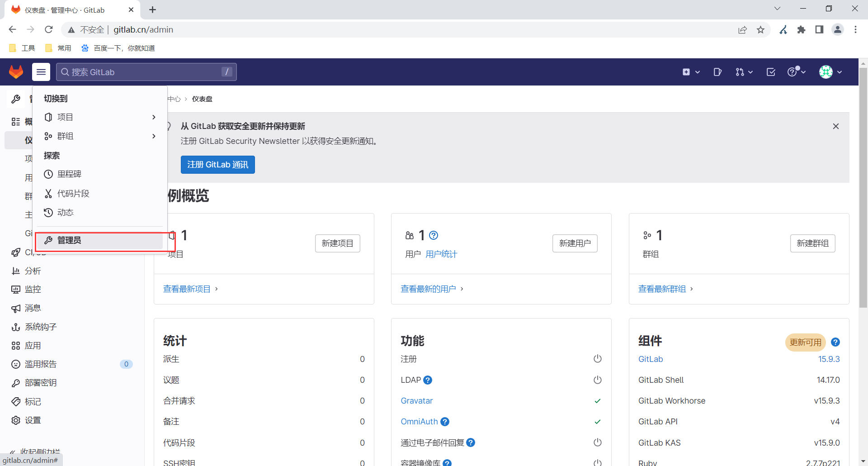Click reply-by-email help question icon
Screen dimensions: 868x466
pos(471,442)
